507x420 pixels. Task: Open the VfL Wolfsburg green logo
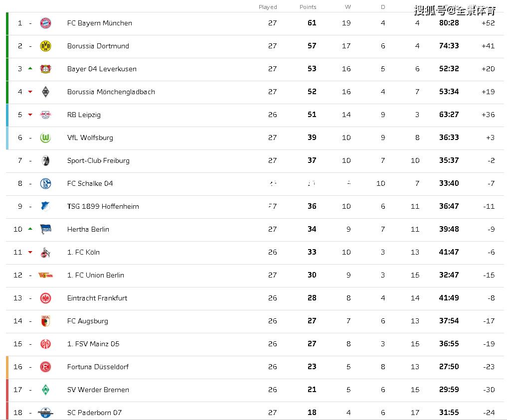tap(45, 138)
